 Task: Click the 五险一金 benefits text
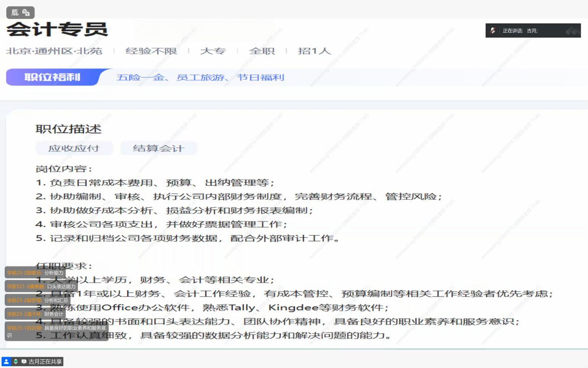point(140,77)
